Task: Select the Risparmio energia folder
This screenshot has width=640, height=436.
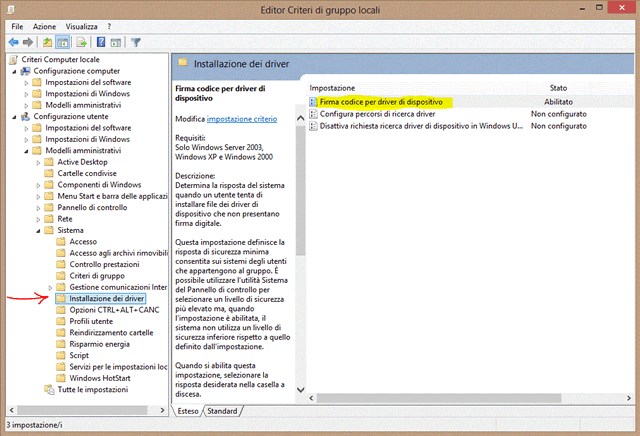Action: click(x=99, y=344)
